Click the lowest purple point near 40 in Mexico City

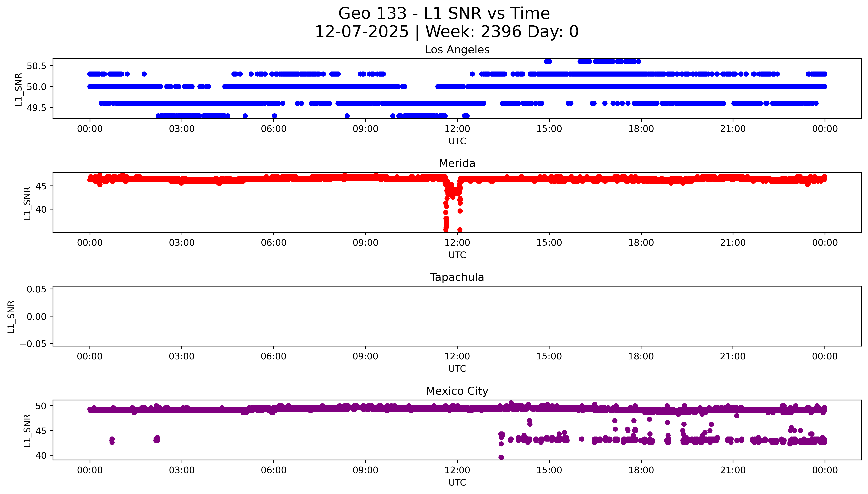pos(501,457)
